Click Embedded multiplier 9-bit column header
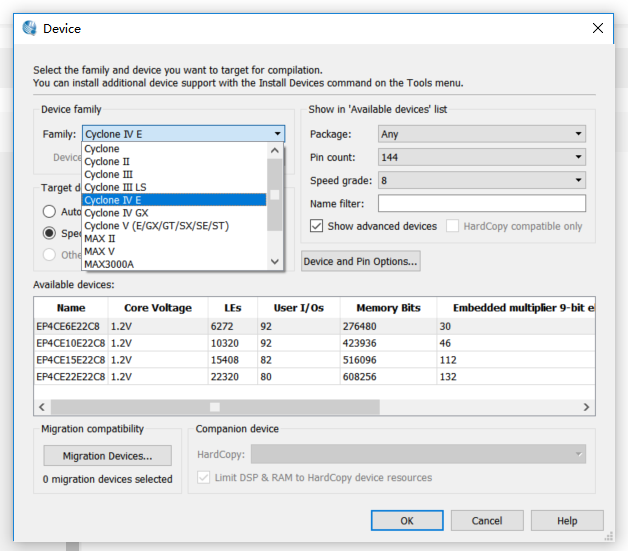 pyautogui.click(x=516, y=308)
